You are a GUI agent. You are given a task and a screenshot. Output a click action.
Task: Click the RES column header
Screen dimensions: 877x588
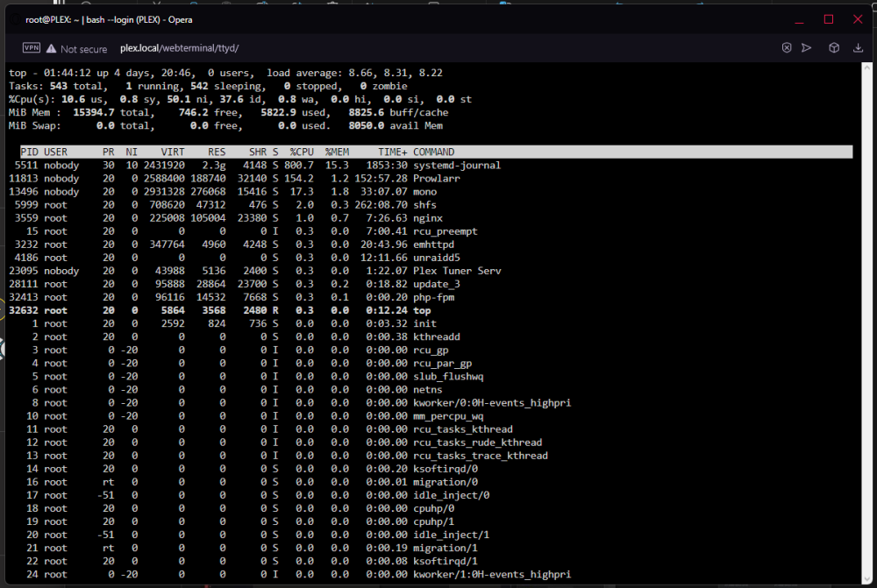(217, 152)
